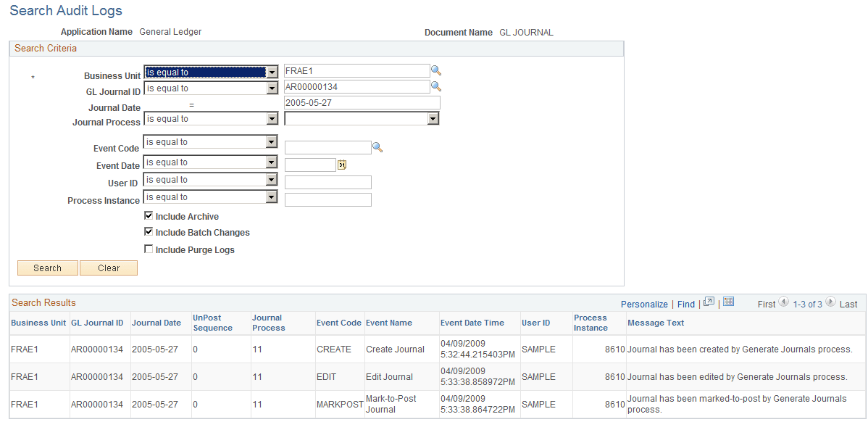
Task: Open the GL Journal ID lookup magnifier
Action: (x=435, y=87)
